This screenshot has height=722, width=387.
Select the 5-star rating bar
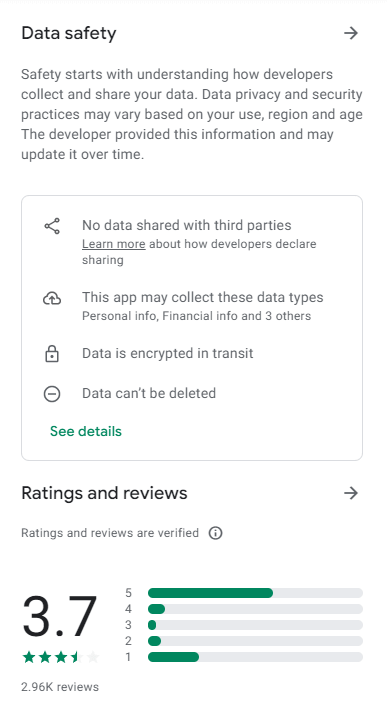(x=255, y=593)
